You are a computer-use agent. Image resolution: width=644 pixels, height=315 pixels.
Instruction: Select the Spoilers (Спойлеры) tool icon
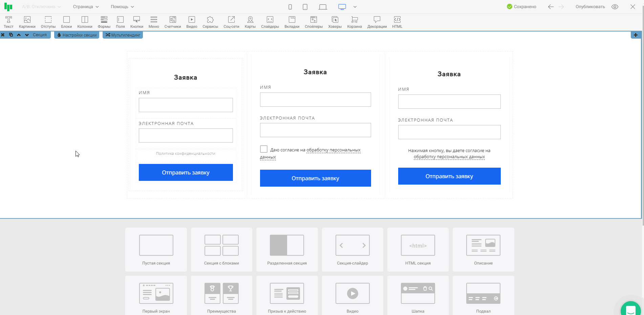click(x=314, y=22)
